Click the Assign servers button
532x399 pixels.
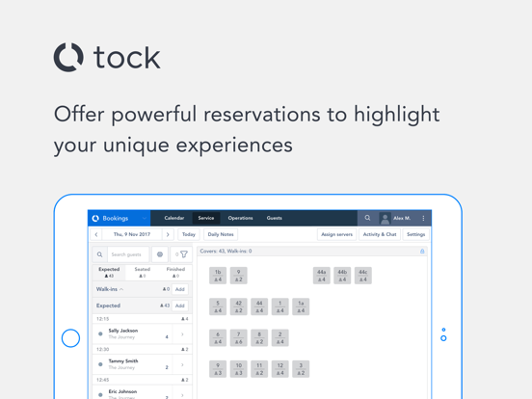337,234
